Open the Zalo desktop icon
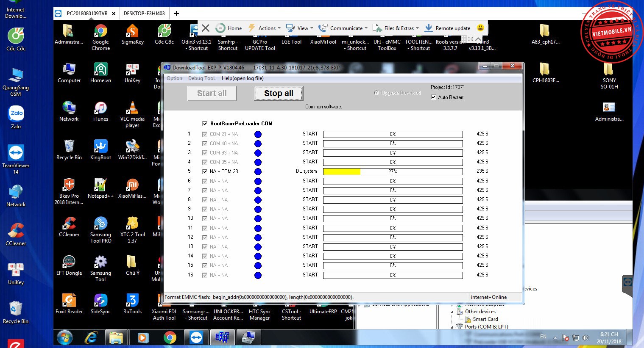The height and width of the screenshot is (348, 644). point(16,117)
